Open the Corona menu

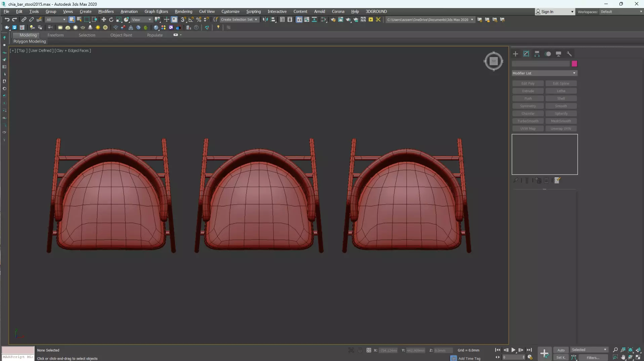(338, 11)
